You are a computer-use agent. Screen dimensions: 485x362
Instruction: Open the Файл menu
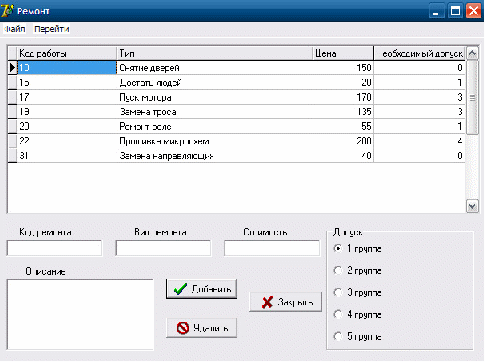[x=15, y=29]
